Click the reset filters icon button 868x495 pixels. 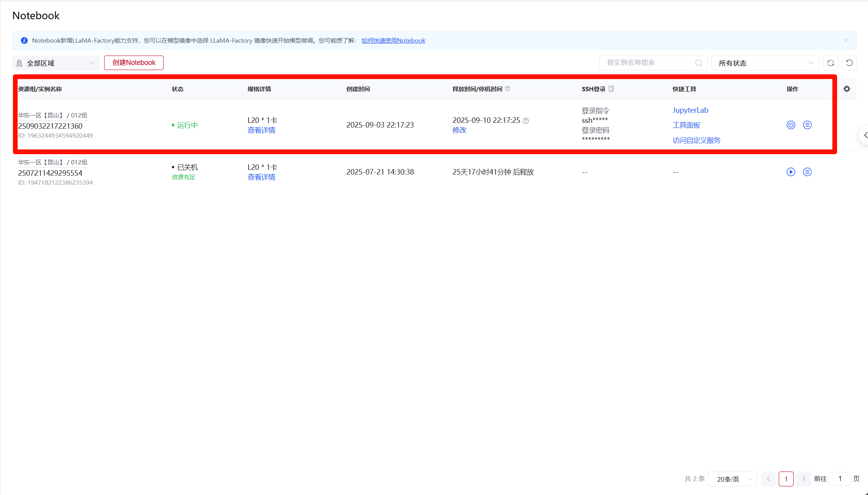[849, 63]
